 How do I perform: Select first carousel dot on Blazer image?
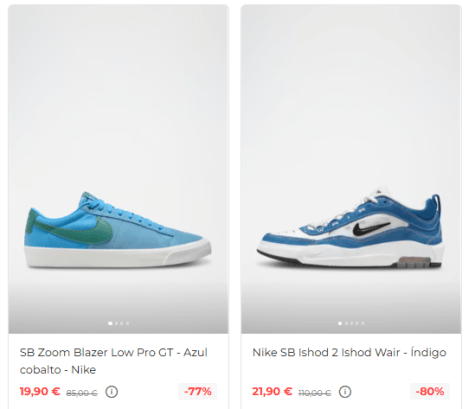pyautogui.click(x=110, y=323)
